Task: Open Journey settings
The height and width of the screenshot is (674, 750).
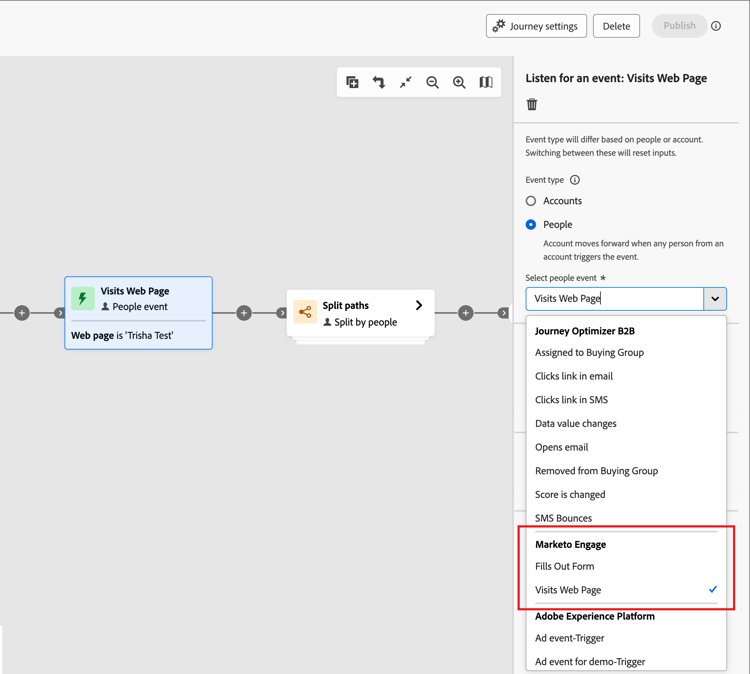Action: 537,26
